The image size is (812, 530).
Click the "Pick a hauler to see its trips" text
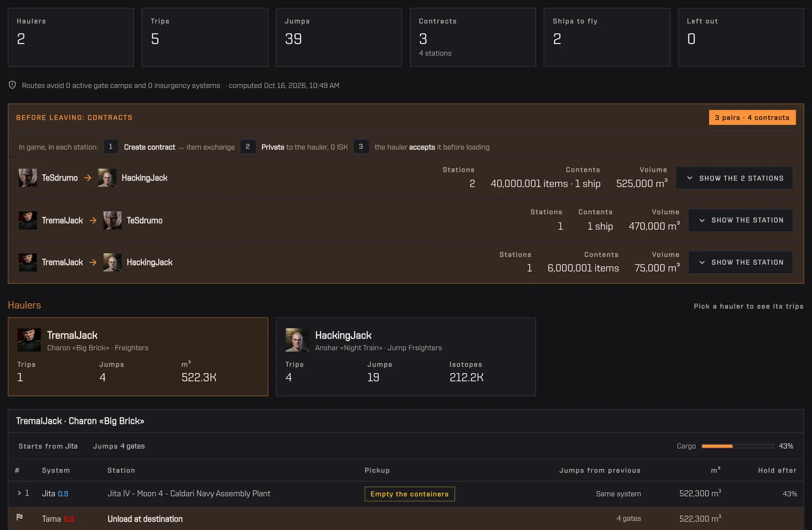pos(749,306)
